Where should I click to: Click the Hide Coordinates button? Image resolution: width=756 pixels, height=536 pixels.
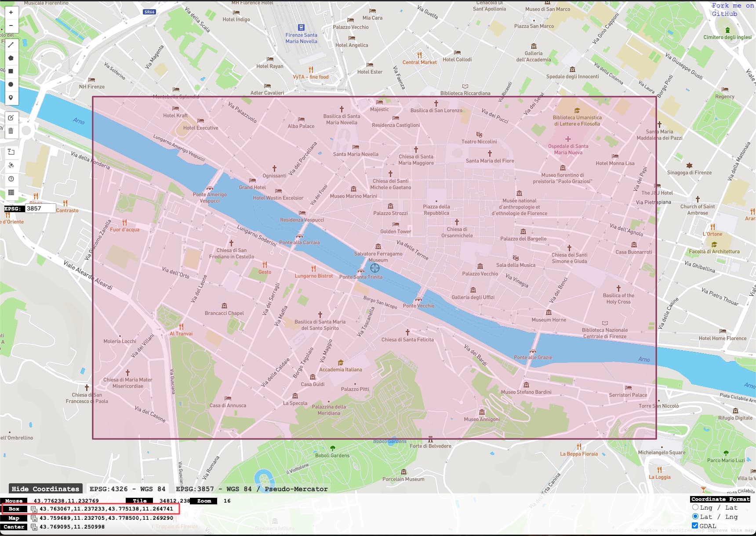45,489
